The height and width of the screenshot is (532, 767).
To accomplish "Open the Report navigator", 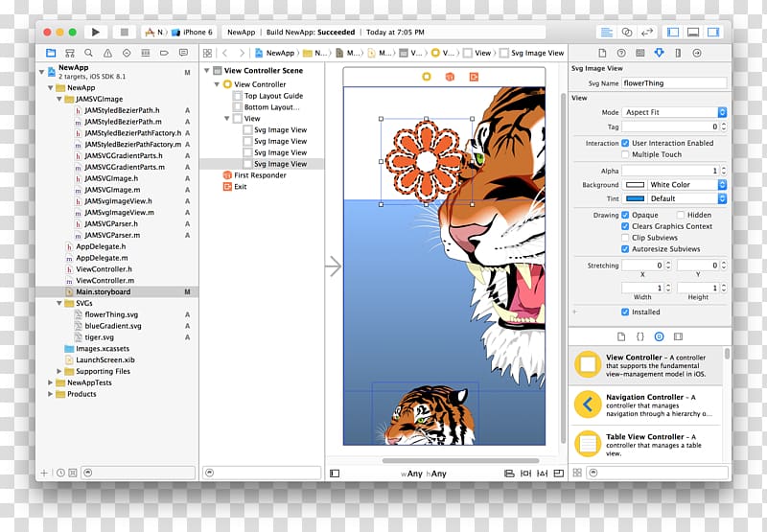I will pos(183,53).
